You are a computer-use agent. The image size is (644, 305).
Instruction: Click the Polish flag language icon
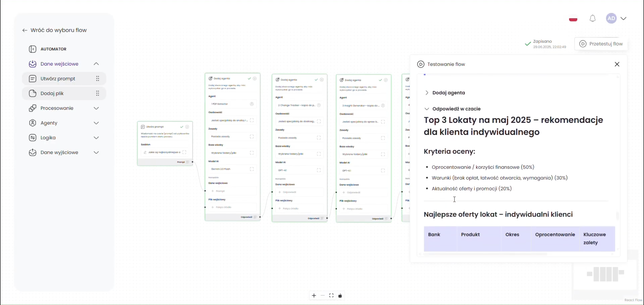pyautogui.click(x=573, y=19)
